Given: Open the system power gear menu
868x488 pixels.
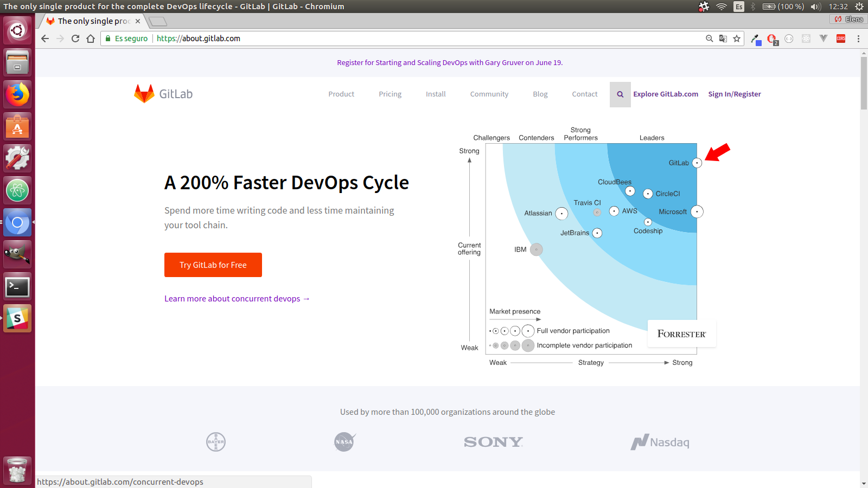Looking at the screenshot, I should point(859,7).
